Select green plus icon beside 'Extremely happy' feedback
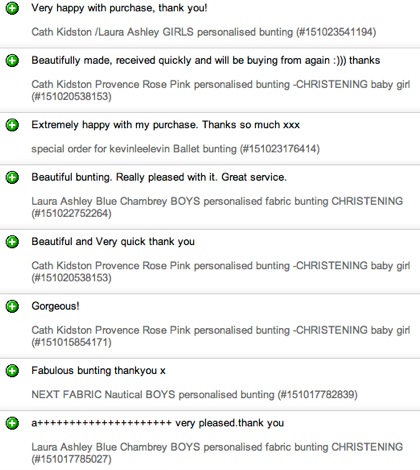420x470 pixels. [12, 125]
